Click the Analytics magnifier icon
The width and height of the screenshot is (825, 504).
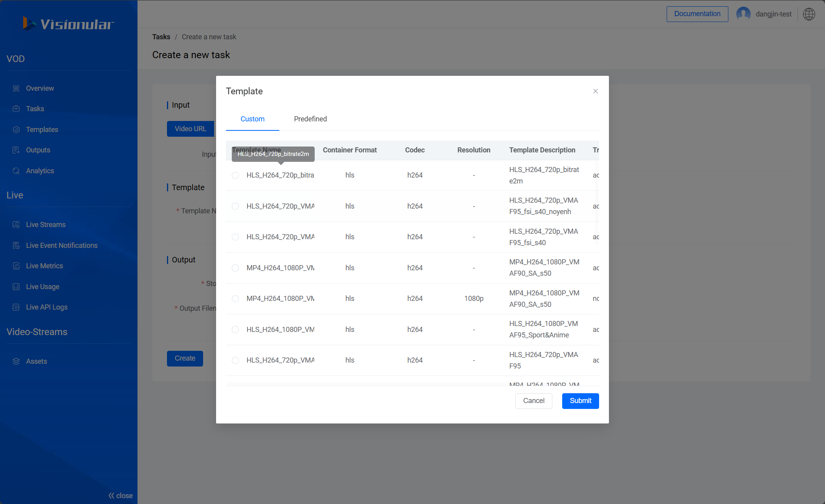(16, 171)
